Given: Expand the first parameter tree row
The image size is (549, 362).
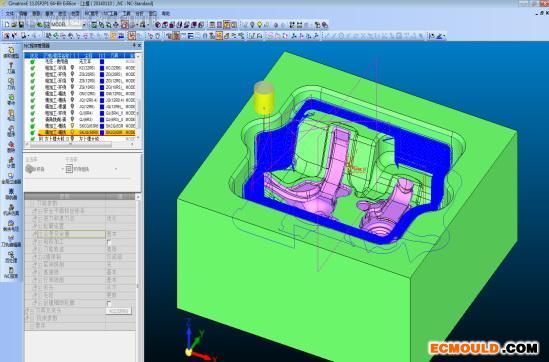Looking at the screenshot, I should (x=32, y=203).
